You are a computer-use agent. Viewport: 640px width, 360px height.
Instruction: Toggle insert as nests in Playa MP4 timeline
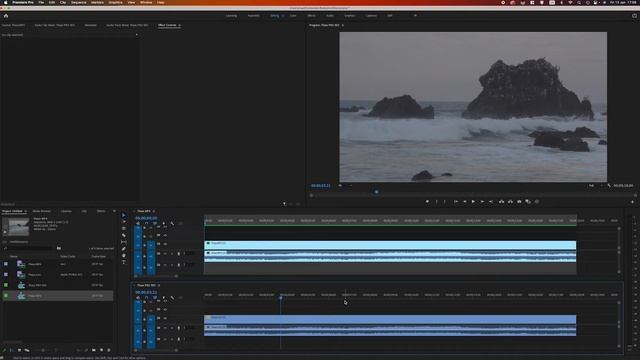point(138,224)
